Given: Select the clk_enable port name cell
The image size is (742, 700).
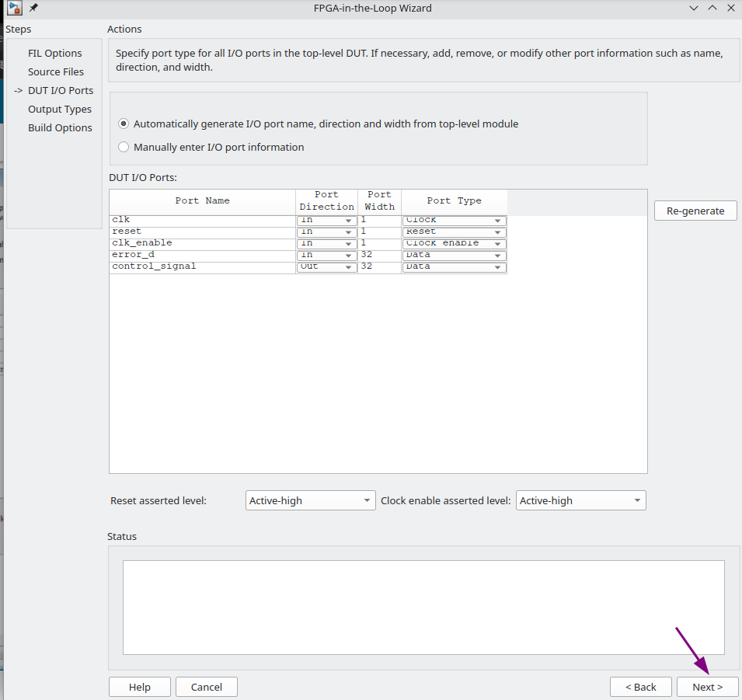Looking at the screenshot, I should point(203,243).
